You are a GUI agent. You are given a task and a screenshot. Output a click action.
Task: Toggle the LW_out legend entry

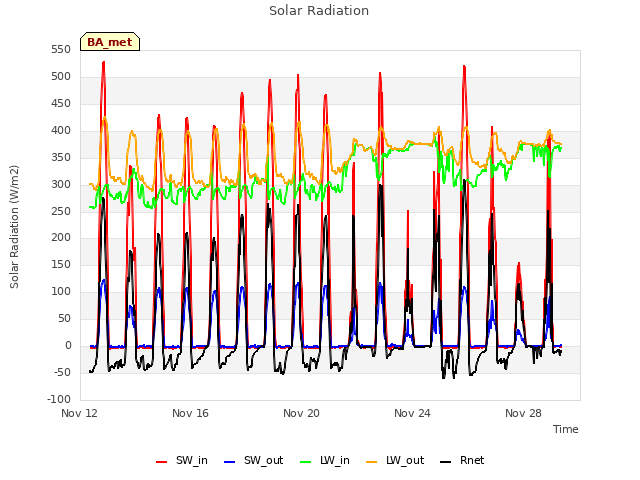point(395,461)
